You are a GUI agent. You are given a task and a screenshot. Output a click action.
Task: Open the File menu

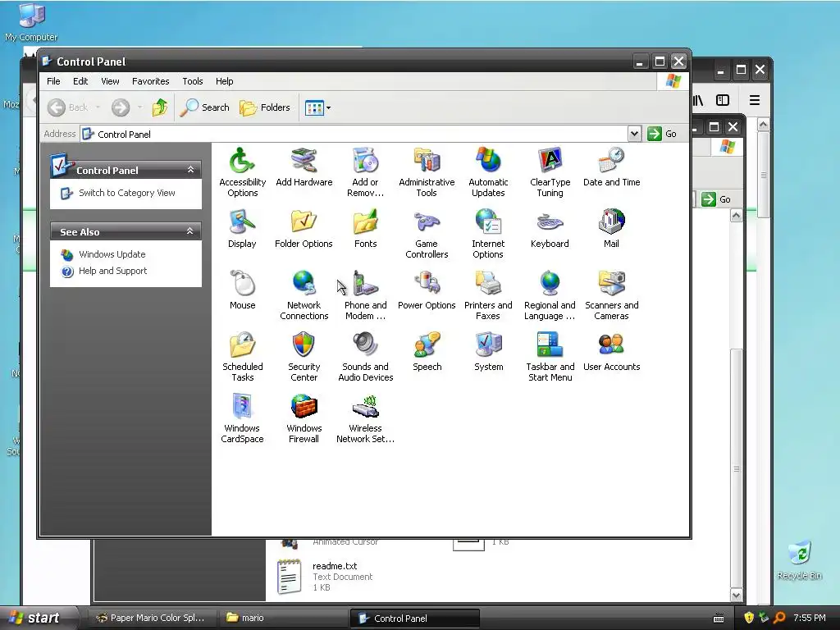pyautogui.click(x=53, y=81)
